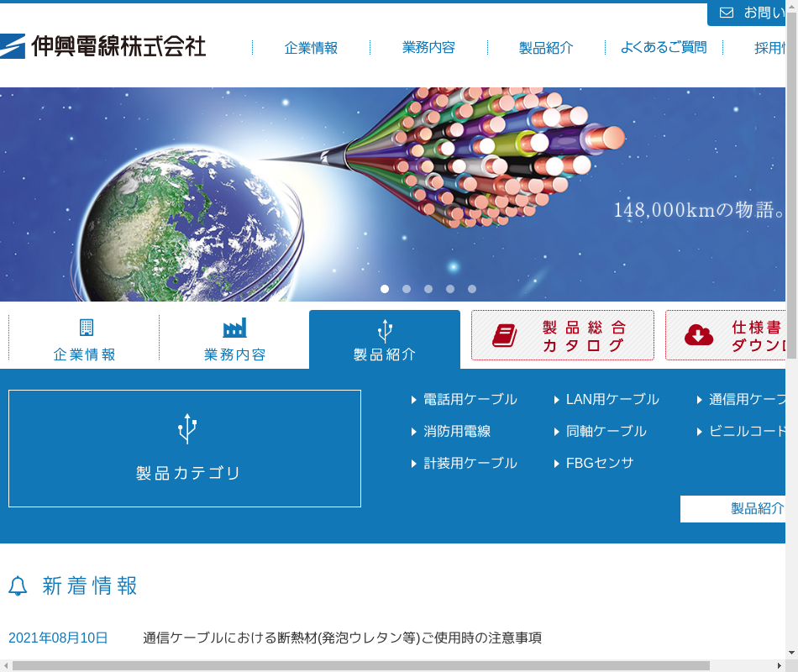
Task: Click the 製品カテゴリ box
Action: coord(185,449)
